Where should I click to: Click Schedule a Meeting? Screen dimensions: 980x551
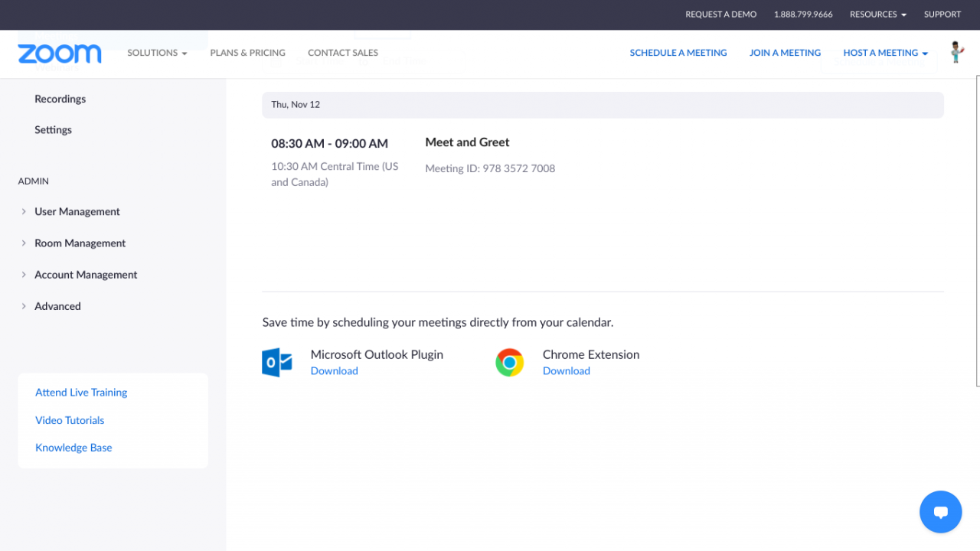[678, 53]
